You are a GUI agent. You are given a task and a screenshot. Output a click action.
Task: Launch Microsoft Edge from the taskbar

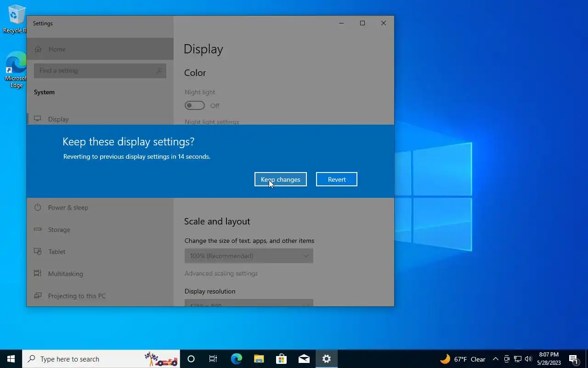click(236, 359)
